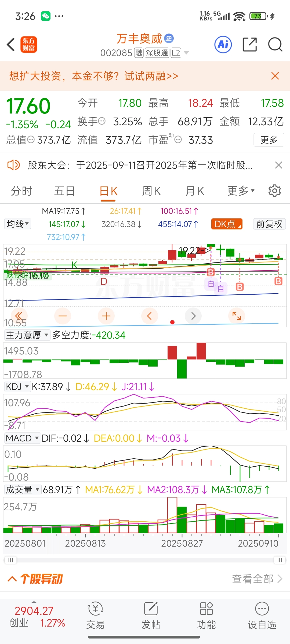Open the 均线 indicator dropdown
Screen dimensions: 290x644
pos(18,224)
